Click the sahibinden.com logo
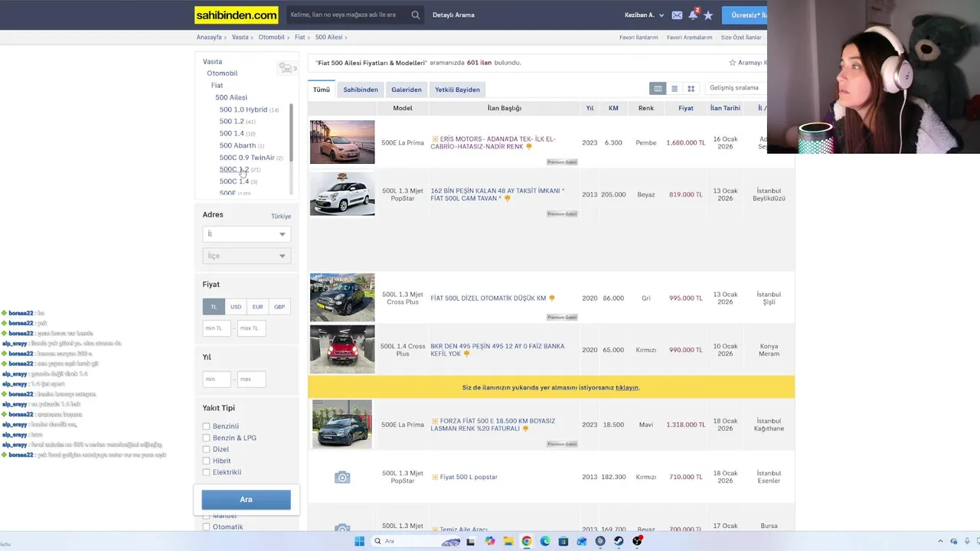Image resolution: width=980 pixels, height=551 pixels. (x=237, y=15)
